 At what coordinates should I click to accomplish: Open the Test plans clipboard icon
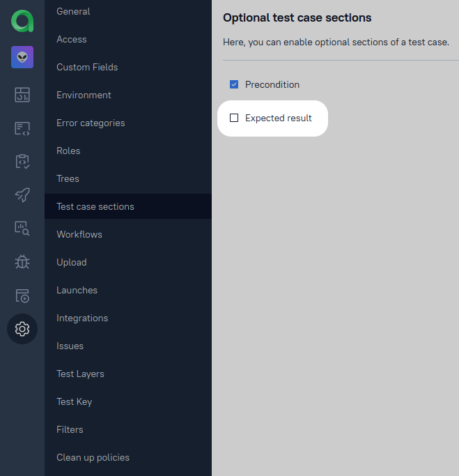point(22,162)
